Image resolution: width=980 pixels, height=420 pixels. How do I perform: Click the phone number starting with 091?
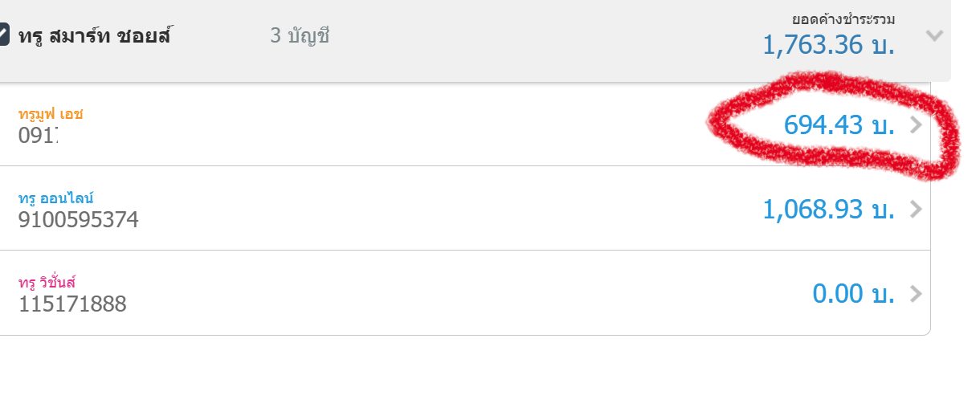pos(39,135)
